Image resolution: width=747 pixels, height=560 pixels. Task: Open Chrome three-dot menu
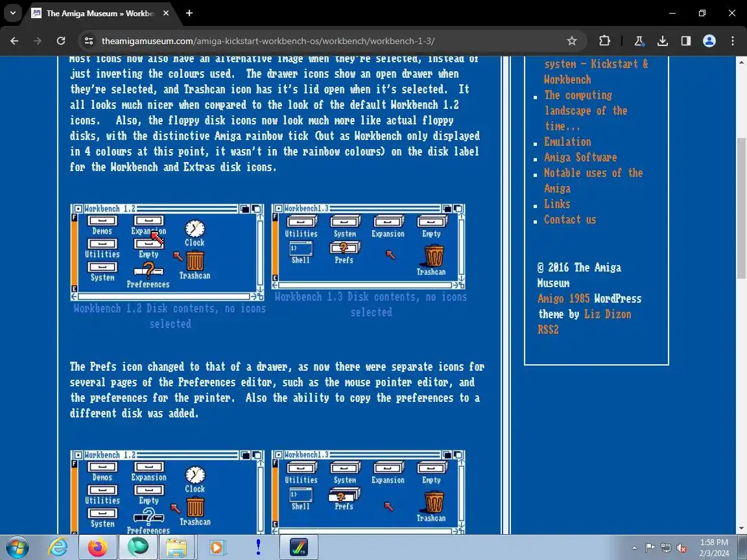click(x=733, y=41)
